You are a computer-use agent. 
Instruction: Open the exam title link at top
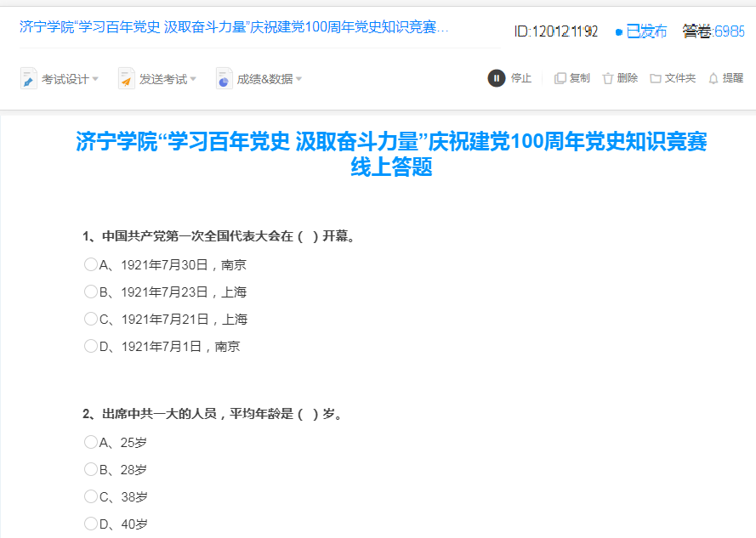tap(234, 27)
